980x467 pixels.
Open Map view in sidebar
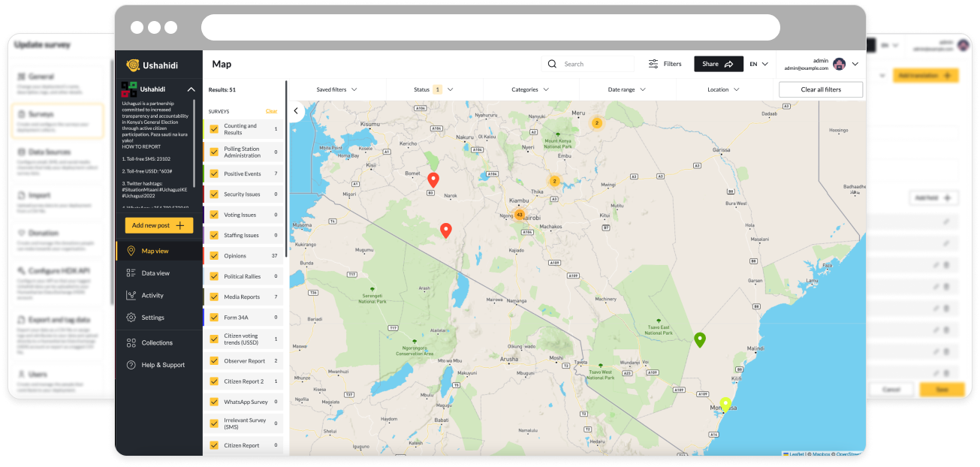click(x=158, y=251)
